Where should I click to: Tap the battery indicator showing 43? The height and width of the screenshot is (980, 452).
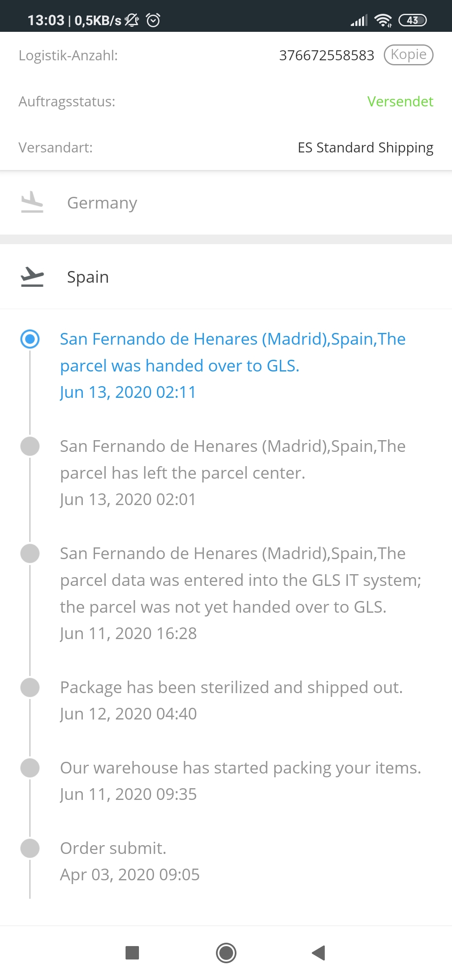click(413, 20)
